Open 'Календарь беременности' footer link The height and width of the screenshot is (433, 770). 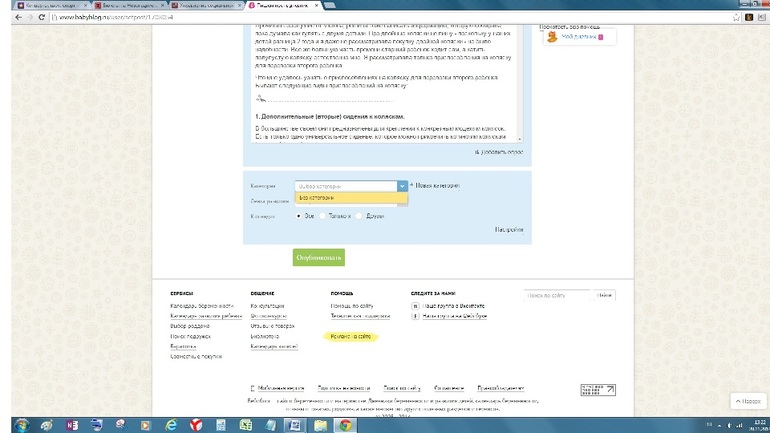click(202, 306)
